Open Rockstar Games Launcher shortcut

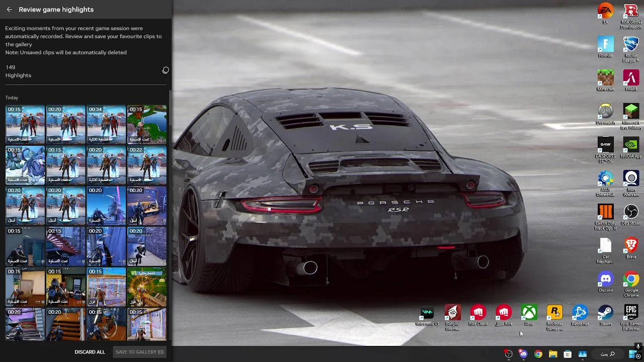click(x=554, y=318)
